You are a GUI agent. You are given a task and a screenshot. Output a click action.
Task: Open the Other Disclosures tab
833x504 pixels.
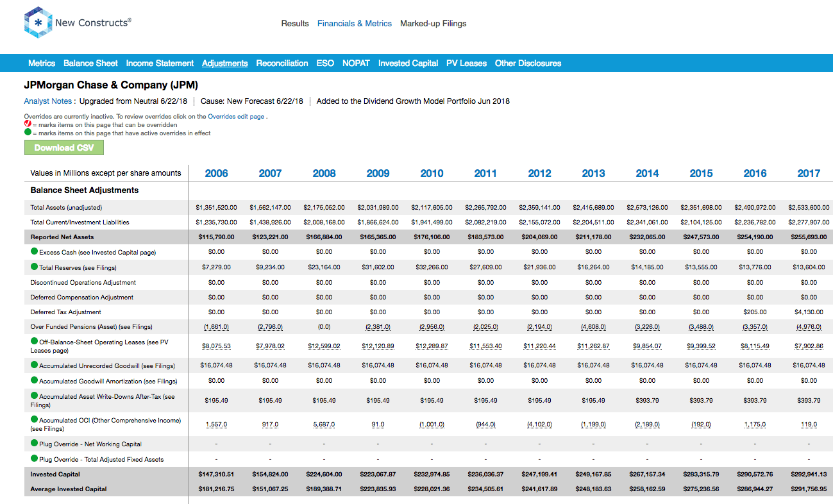[x=528, y=63]
